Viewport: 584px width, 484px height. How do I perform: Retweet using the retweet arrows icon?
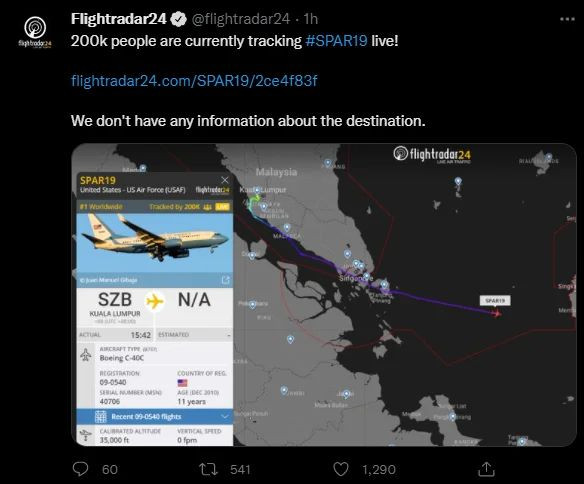208,469
